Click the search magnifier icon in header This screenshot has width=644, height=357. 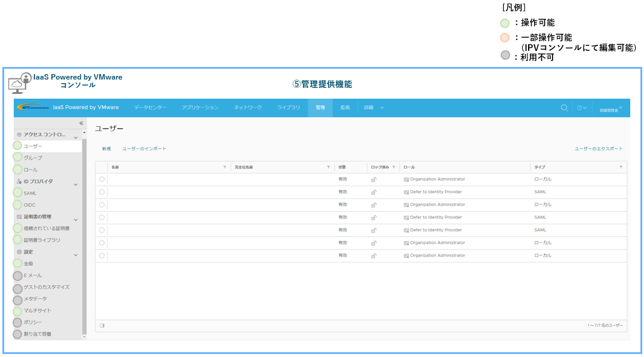pos(564,108)
